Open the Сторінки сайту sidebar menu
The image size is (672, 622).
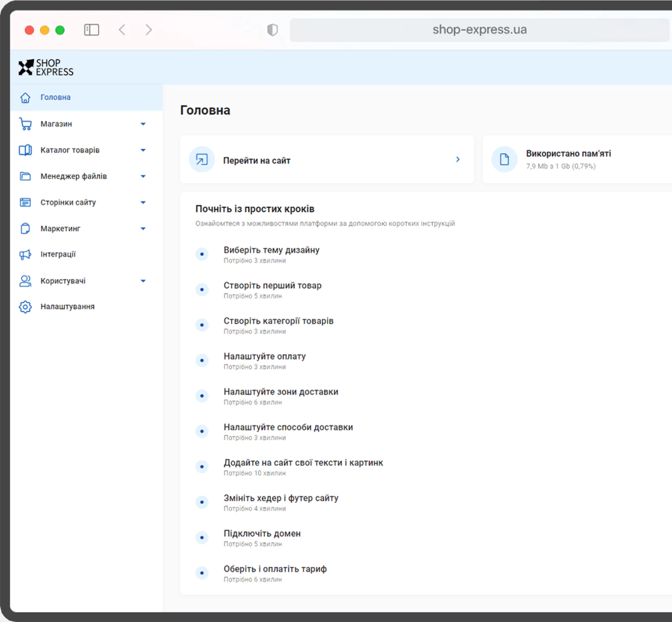tap(86, 202)
